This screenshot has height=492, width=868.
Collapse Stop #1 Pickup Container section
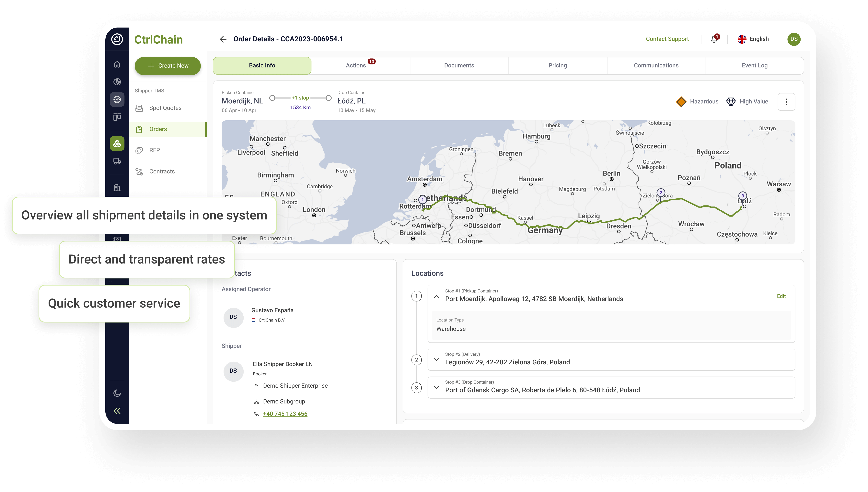(436, 296)
